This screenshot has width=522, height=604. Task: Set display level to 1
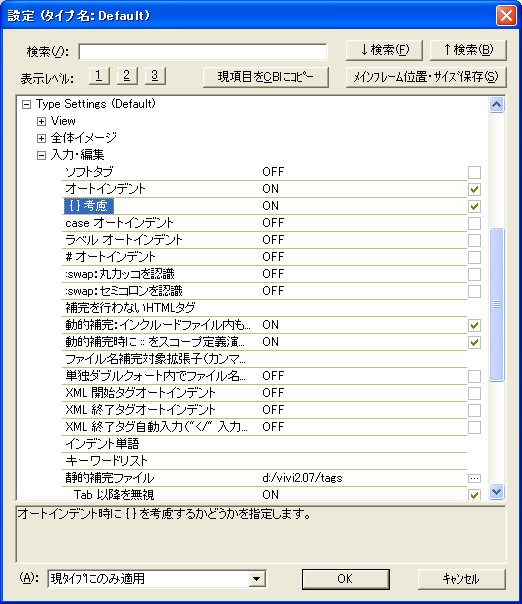(99, 76)
